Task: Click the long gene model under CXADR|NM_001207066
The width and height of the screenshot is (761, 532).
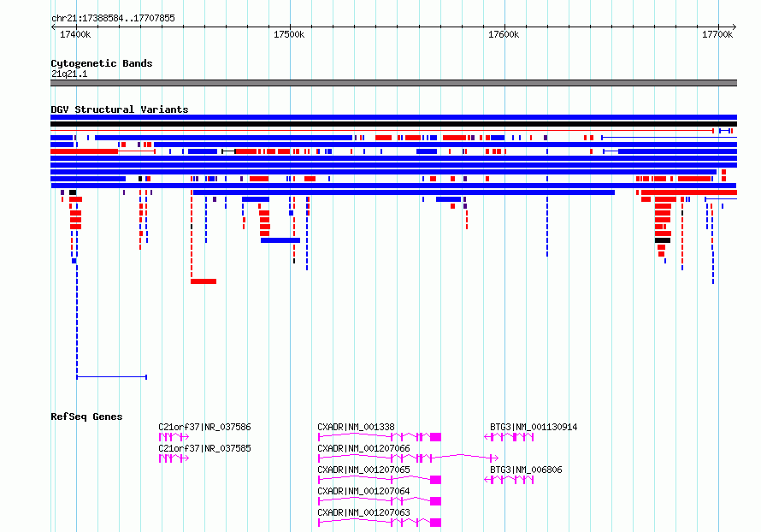Action: click(408, 458)
